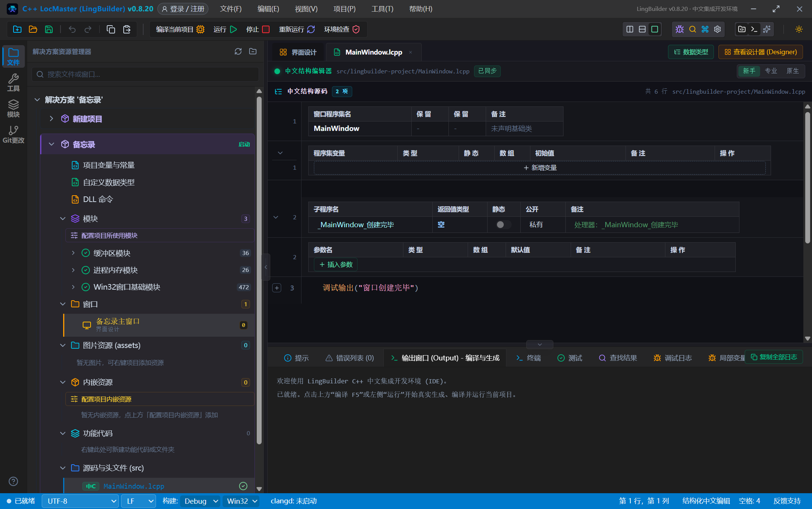Click the 运行 button

pyautogui.click(x=225, y=29)
